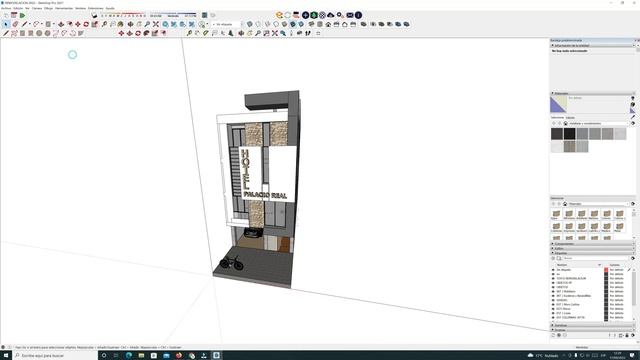
Task: Select the Rotate tool in middle toolbar row
Action: tap(86, 24)
